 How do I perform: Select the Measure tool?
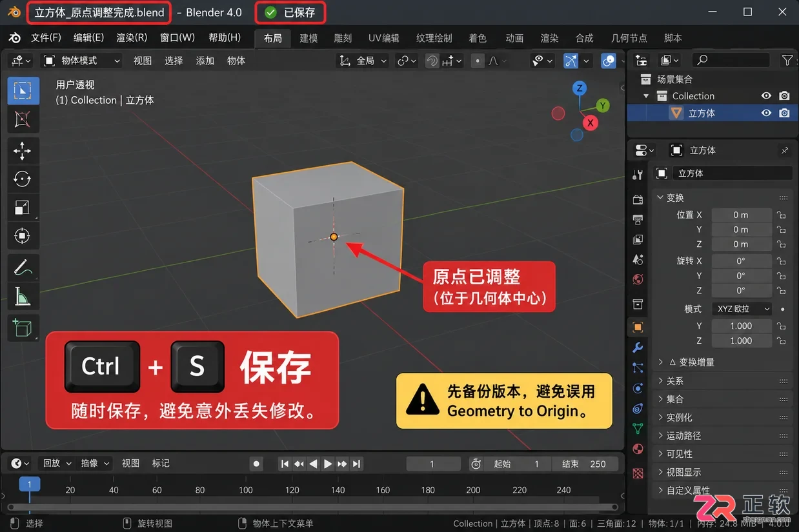point(23,296)
